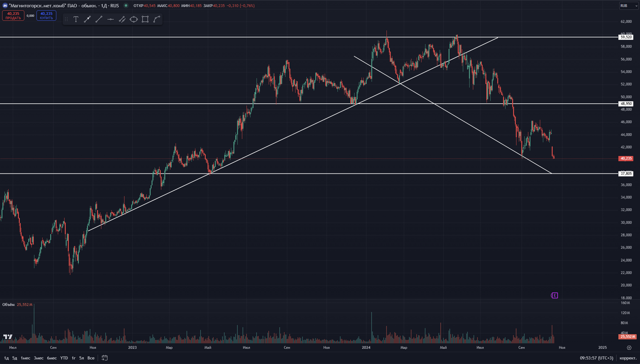The height and width of the screenshot is (364, 640).
Task: Set the range to YTD
Action: coord(64,358)
